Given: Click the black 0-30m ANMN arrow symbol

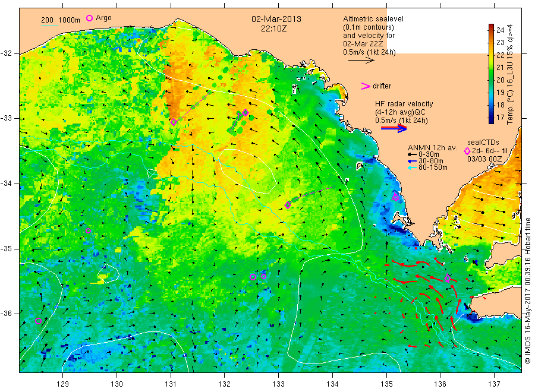Looking at the screenshot, I should coord(412,154).
